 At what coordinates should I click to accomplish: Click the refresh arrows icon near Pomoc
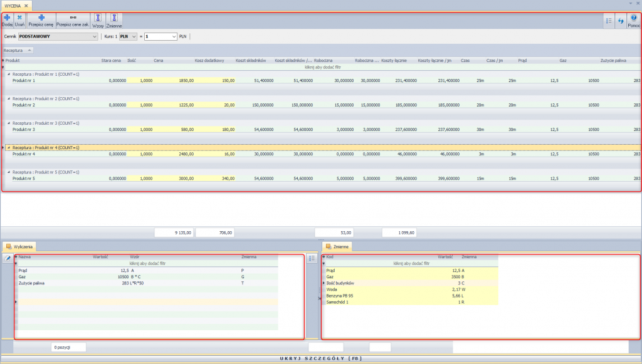[x=621, y=21]
